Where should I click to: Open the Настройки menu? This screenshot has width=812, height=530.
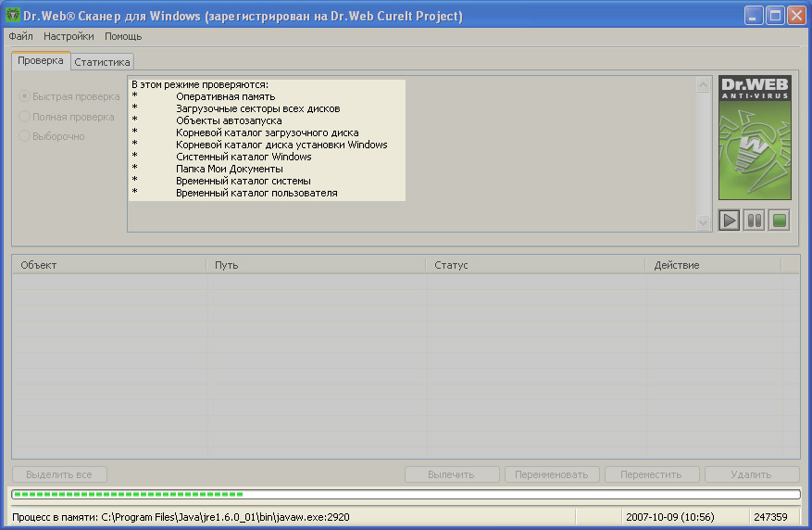click(69, 36)
